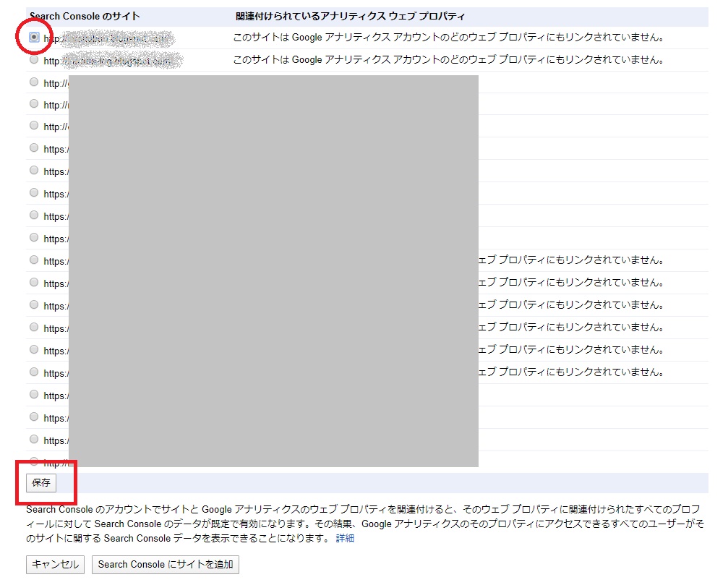Click the 関連付けられているアナリティクス ウェブ プロパティ header
This screenshot has width=728, height=585.
click(350, 16)
